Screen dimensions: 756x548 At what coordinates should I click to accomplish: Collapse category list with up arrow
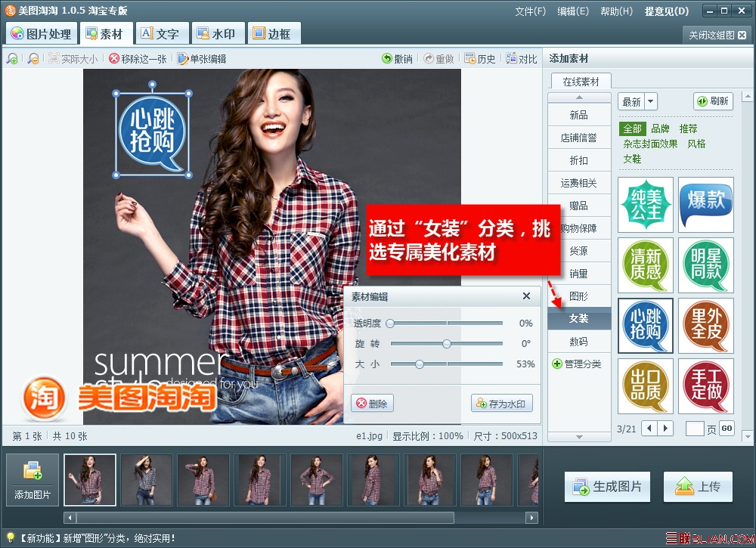pos(580,98)
